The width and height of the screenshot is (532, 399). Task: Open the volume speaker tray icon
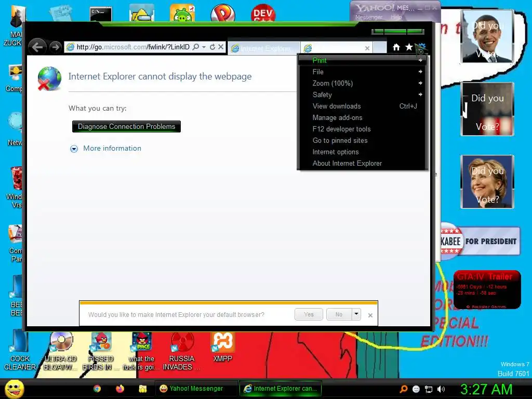click(x=441, y=389)
